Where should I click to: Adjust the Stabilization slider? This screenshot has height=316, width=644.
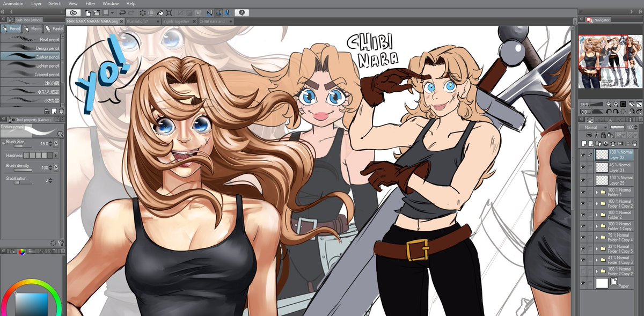23,183
